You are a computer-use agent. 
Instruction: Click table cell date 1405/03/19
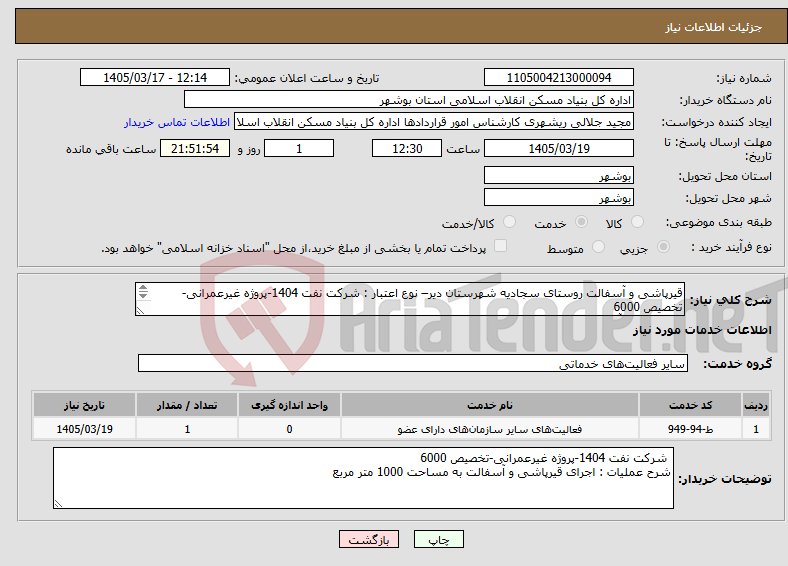click(84, 429)
